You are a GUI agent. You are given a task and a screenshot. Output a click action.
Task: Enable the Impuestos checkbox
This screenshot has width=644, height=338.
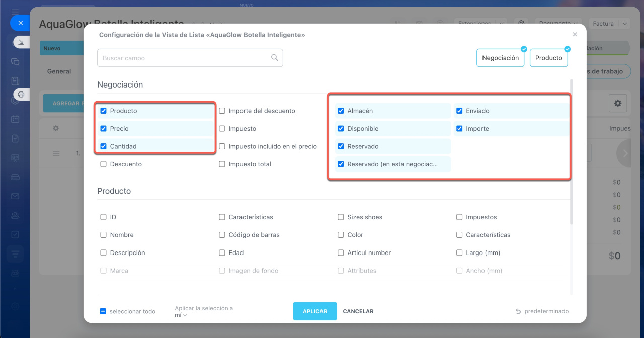tap(459, 217)
